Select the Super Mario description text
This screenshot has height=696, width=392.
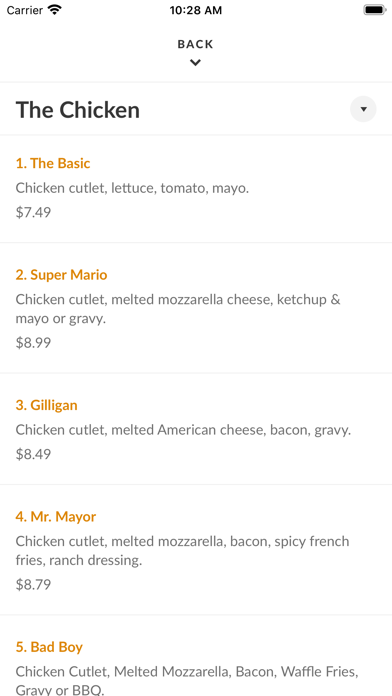coord(178,309)
